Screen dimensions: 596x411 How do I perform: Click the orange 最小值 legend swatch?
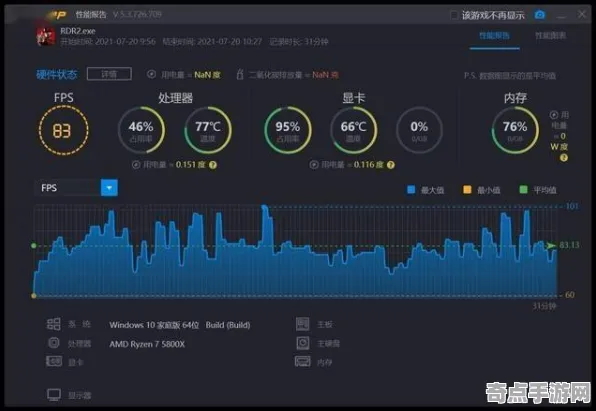(x=467, y=189)
